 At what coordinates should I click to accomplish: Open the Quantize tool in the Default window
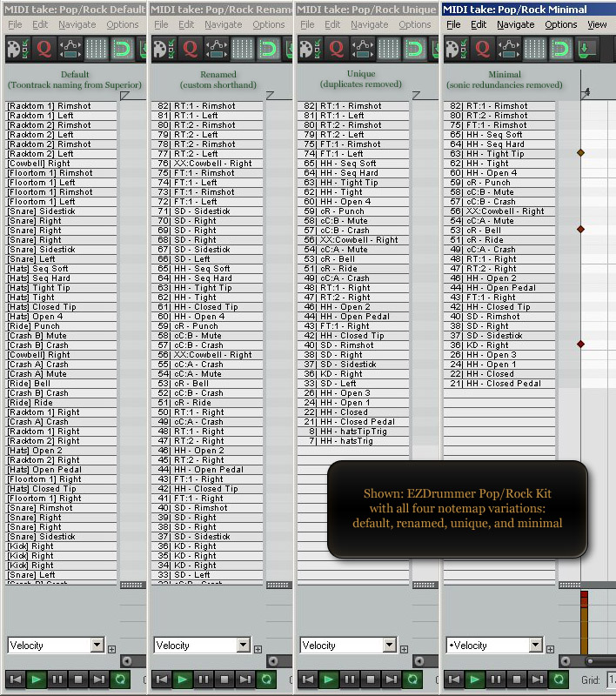coord(44,49)
